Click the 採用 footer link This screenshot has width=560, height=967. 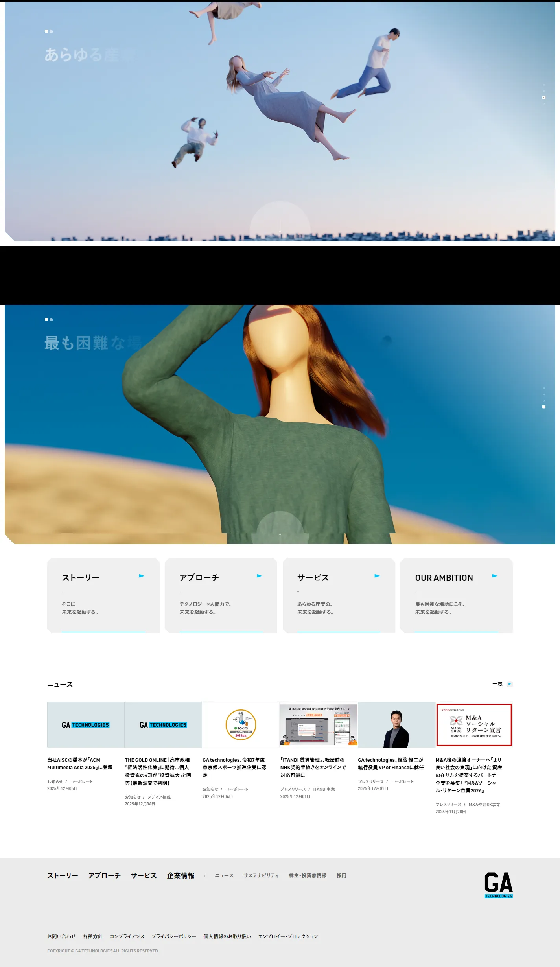(341, 875)
